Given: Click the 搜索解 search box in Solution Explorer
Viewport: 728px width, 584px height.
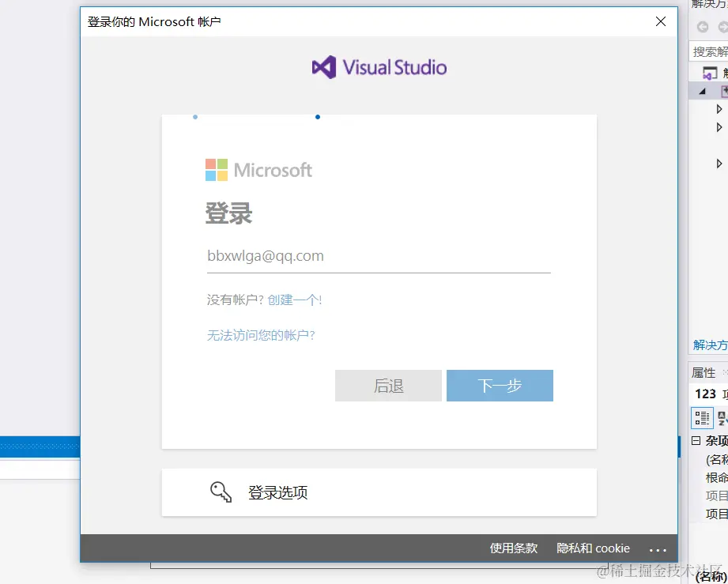Looking at the screenshot, I should (x=708, y=51).
